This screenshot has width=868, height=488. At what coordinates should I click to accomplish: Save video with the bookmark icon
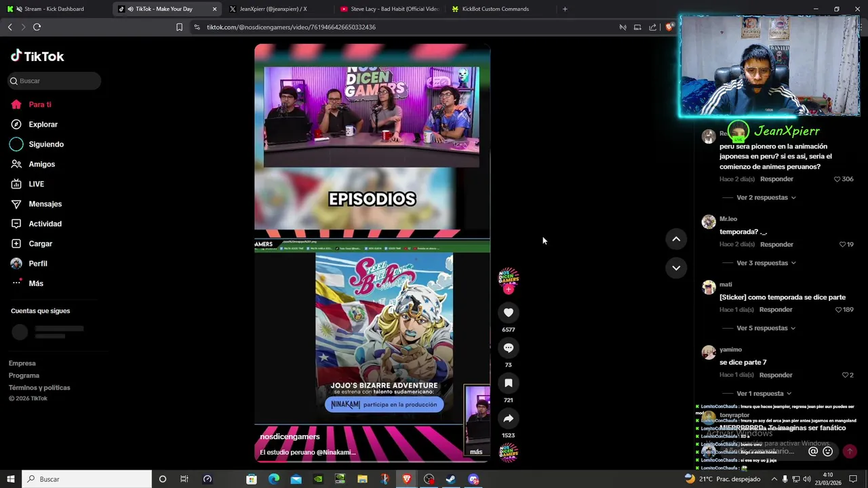click(509, 383)
